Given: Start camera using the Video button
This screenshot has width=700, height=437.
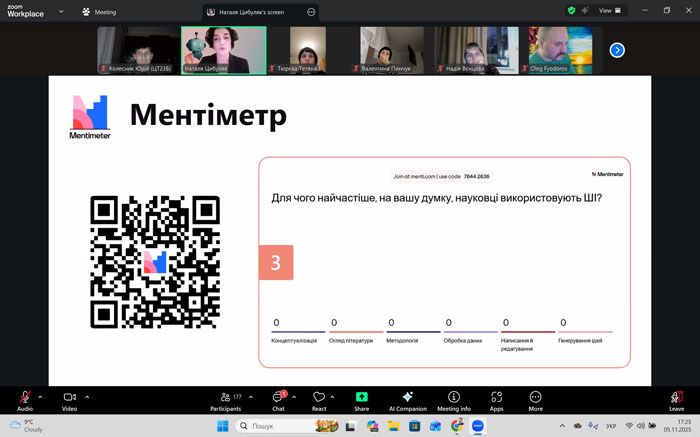Looking at the screenshot, I should pyautogui.click(x=69, y=399).
